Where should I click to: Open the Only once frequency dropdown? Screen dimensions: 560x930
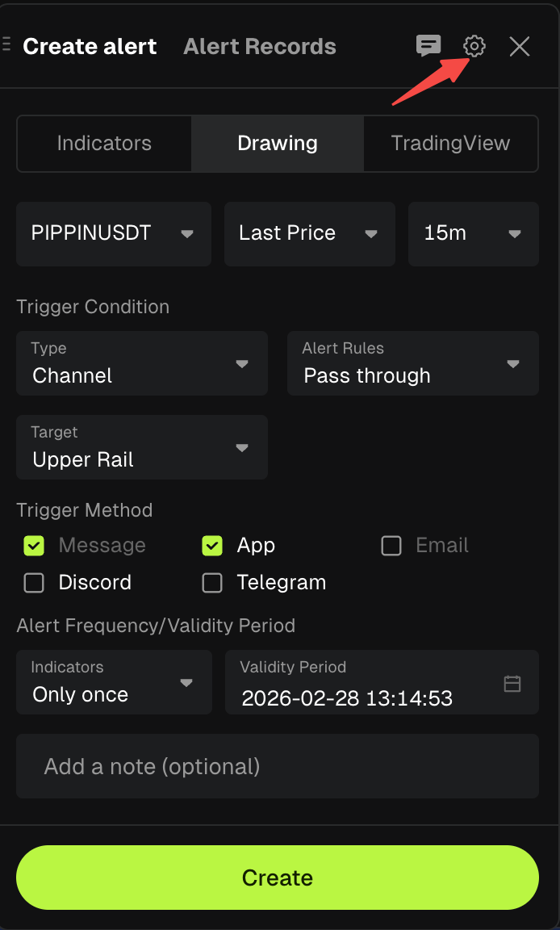pos(113,682)
